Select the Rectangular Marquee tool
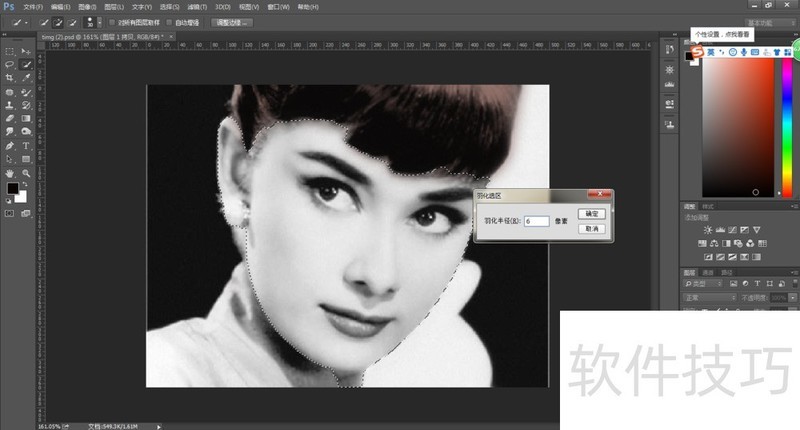Viewport: 800px width, 430px height. [9, 51]
